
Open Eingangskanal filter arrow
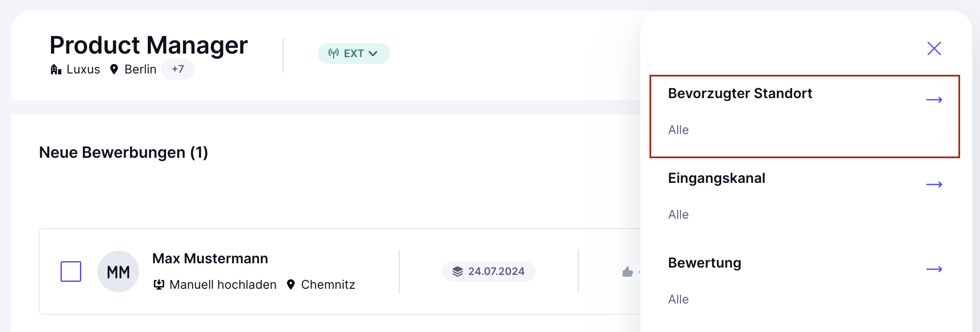click(x=934, y=185)
